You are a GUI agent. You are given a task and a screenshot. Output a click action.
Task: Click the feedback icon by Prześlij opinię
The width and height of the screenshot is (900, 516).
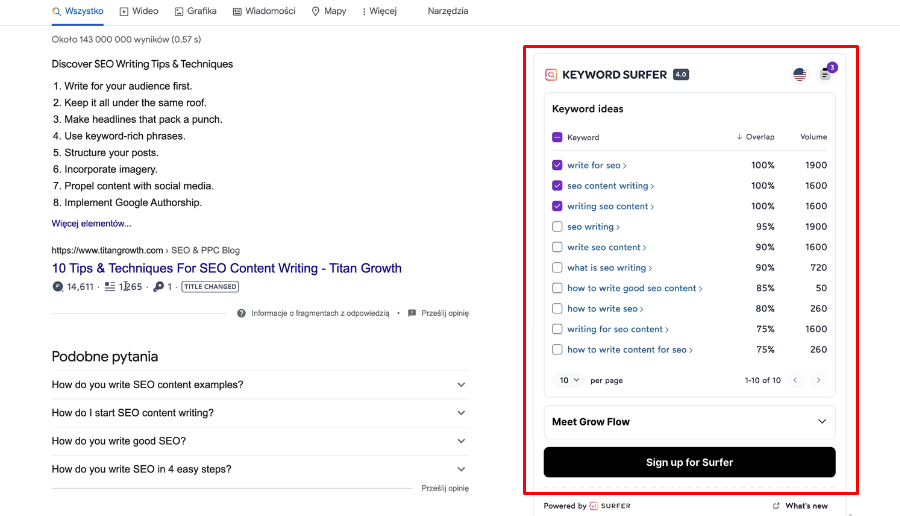pos(412,313)
